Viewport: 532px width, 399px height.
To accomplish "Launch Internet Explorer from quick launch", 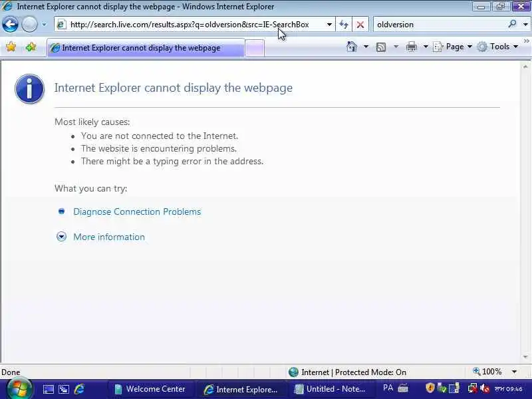I will pos(79,389).
